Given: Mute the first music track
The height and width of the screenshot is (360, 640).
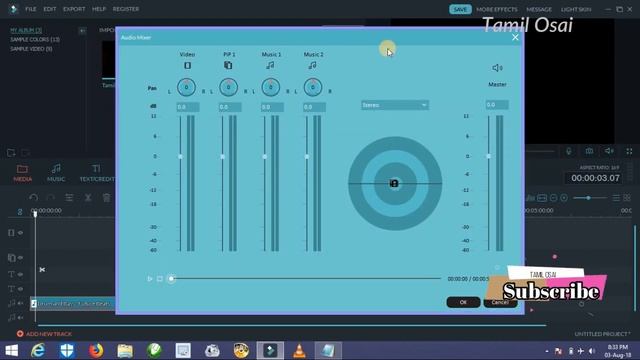Looking at the screenshot, I should pyautogui.click(x=20, y=303).
